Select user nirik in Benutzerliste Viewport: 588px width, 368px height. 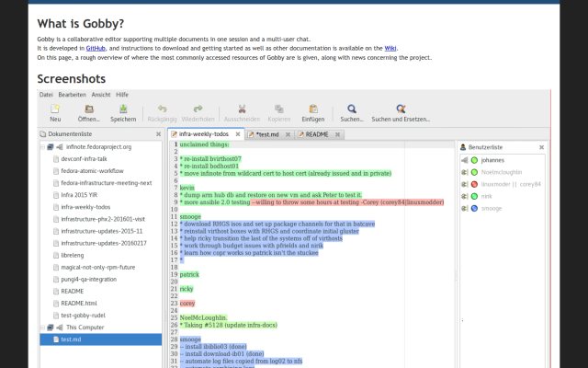tap(486, 196)
